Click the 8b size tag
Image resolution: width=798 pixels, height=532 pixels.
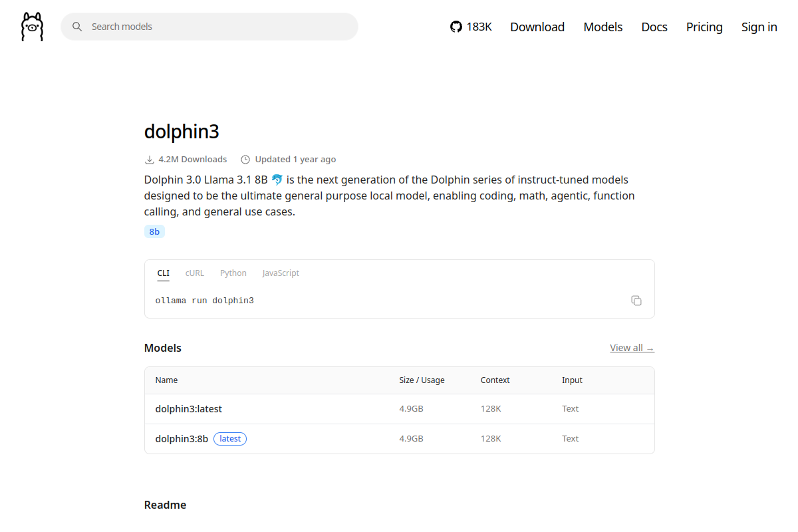click(154, 231)
